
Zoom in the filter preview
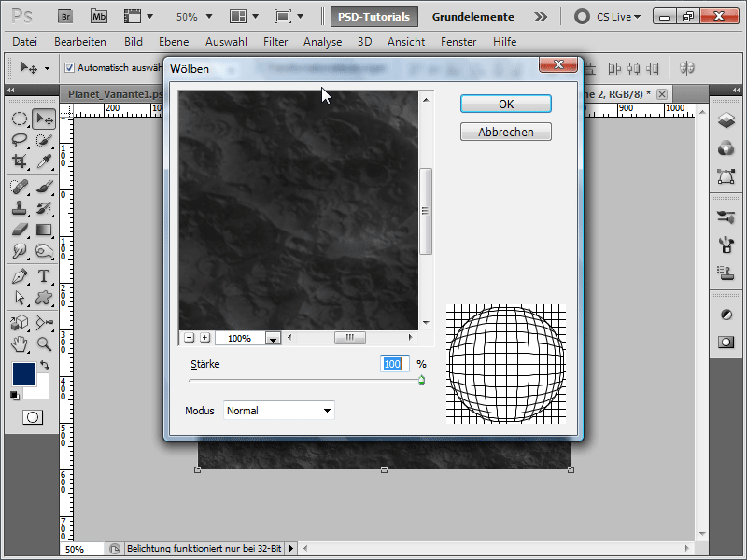pyautogui.click(x=204, y=338)
